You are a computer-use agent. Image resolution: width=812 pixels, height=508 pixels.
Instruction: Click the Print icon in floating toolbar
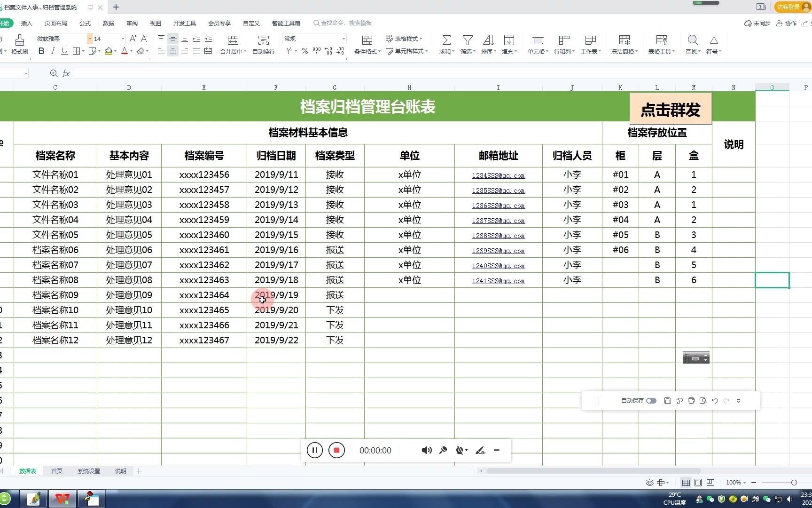click(x=691, y=401)
